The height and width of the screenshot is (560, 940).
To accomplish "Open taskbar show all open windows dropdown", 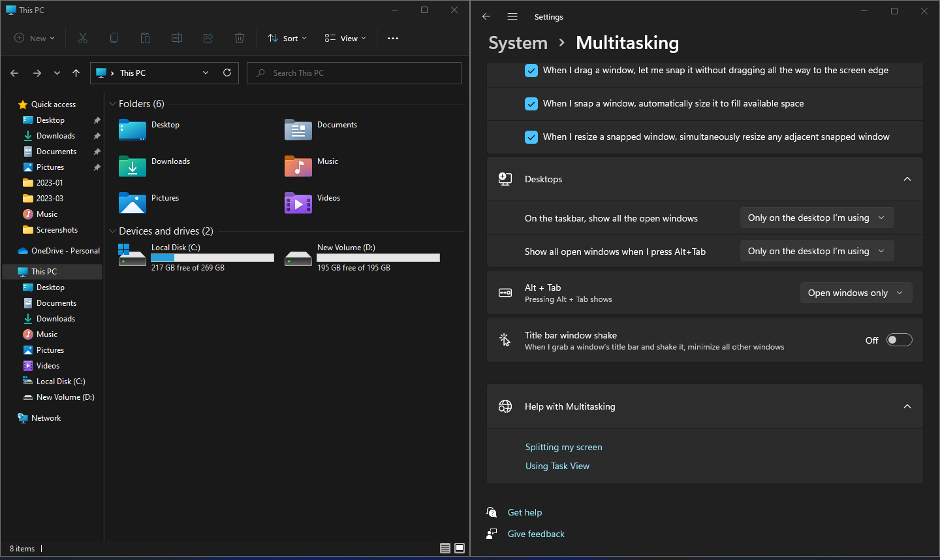I will tap(816, 218).
